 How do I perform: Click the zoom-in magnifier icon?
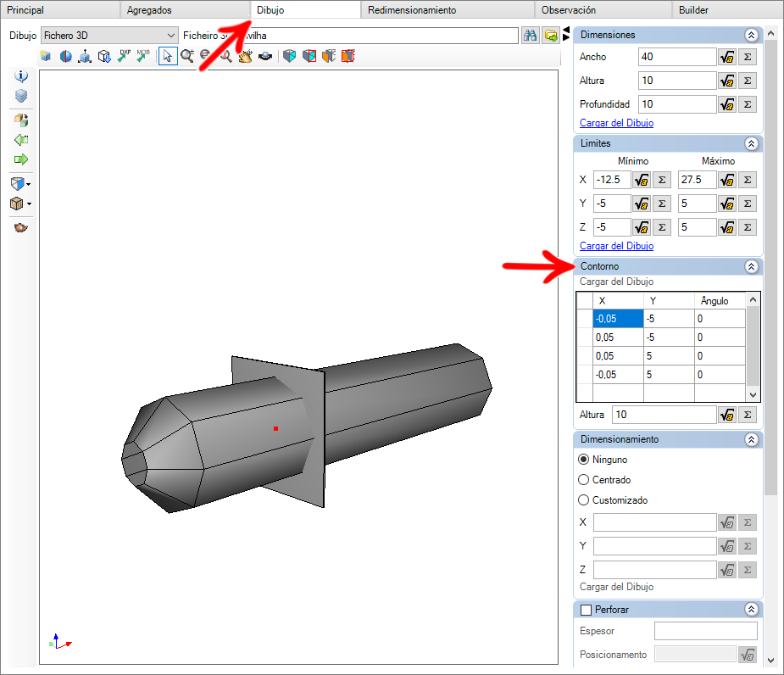point(187,56)
